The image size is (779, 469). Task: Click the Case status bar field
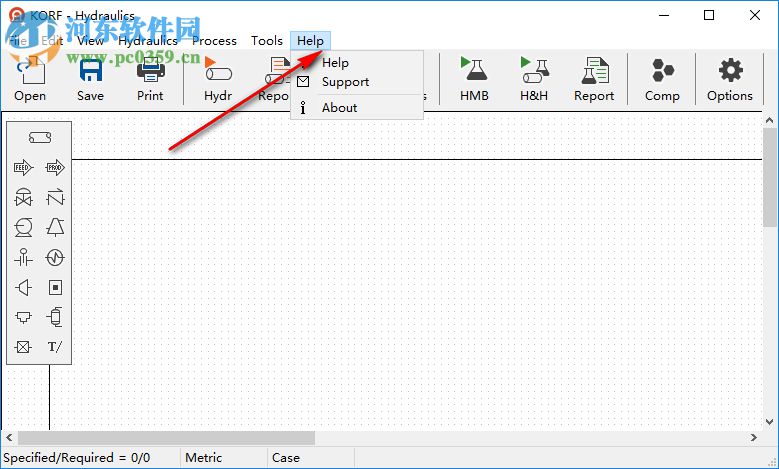click(x=311, y=458)
